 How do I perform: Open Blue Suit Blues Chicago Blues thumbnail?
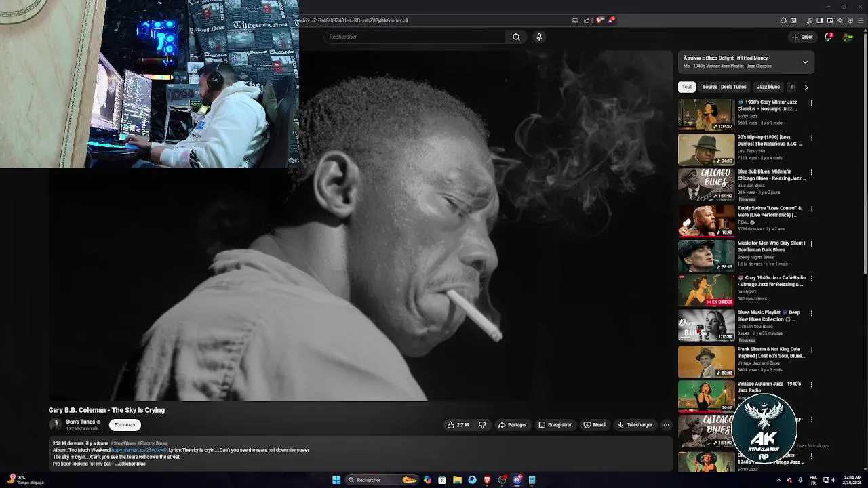[706, 185]
